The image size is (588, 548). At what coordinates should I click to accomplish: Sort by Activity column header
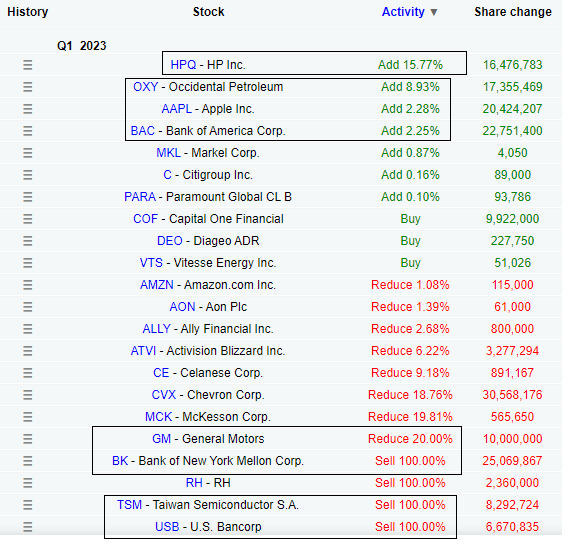point(403,12)
